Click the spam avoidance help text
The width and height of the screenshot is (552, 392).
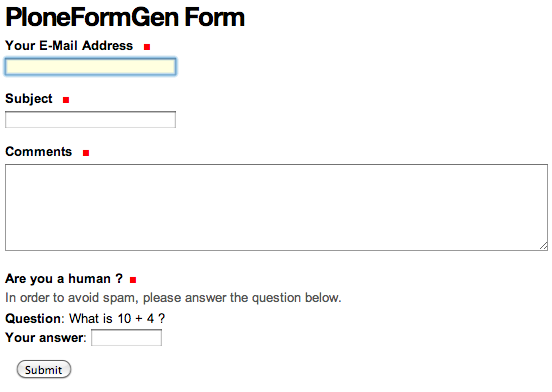(173, 298)
